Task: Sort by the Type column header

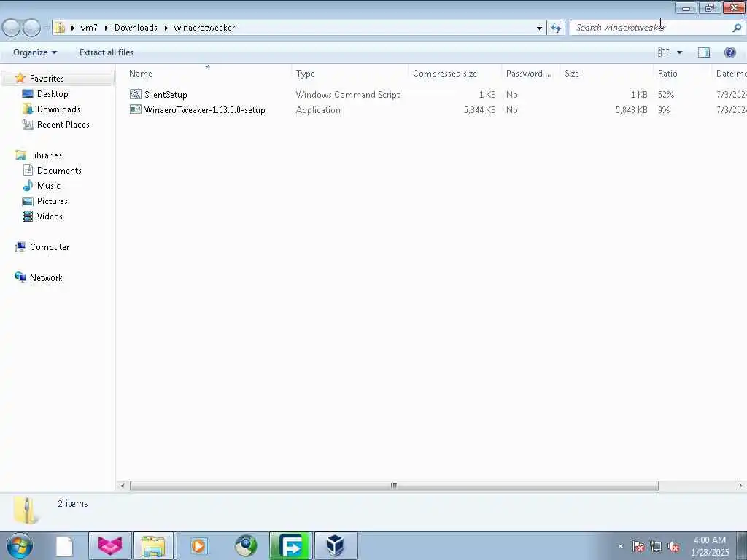Action: click(x=349, y=74)
